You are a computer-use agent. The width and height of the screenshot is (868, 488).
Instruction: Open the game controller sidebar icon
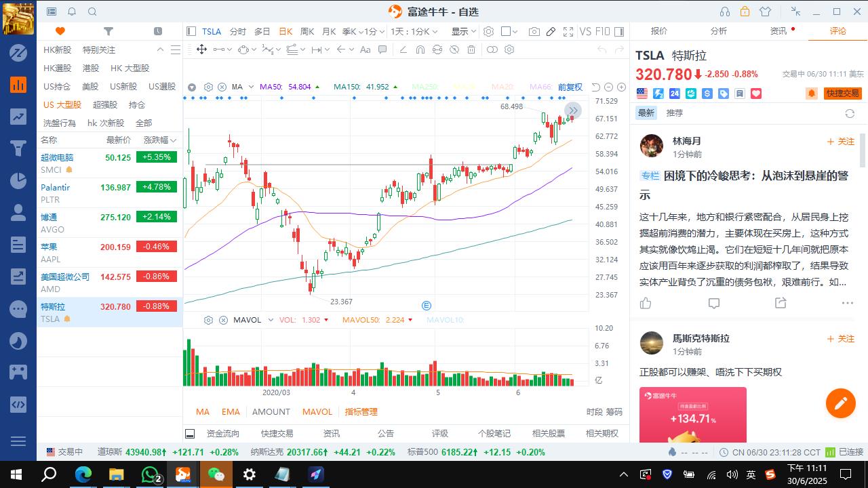[18, 371]
